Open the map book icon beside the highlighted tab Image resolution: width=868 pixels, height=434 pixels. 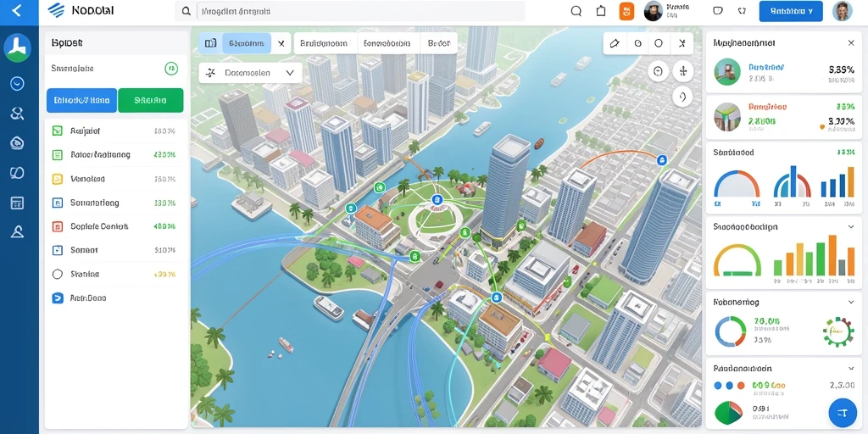(210, 43)
